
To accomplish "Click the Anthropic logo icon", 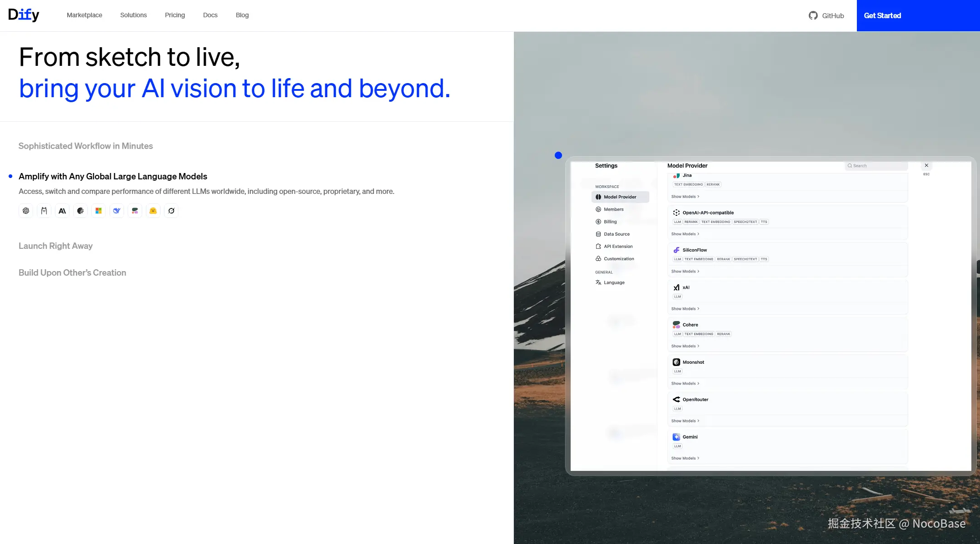I will pyautogui.click(x=62, y=211).
